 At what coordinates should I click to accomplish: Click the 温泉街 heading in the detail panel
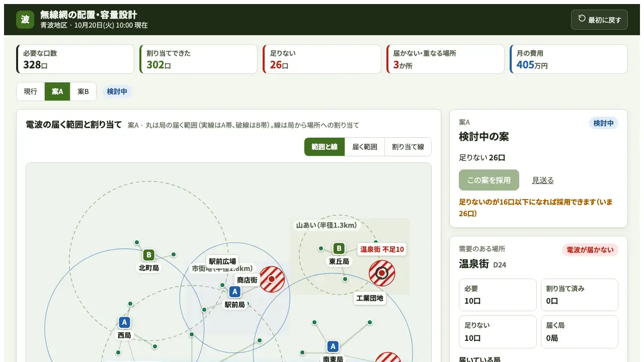click(474, 263)
